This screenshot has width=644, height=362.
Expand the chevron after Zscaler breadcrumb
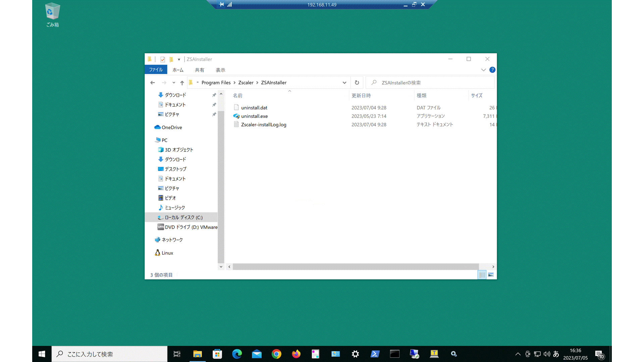click(257, 82)
